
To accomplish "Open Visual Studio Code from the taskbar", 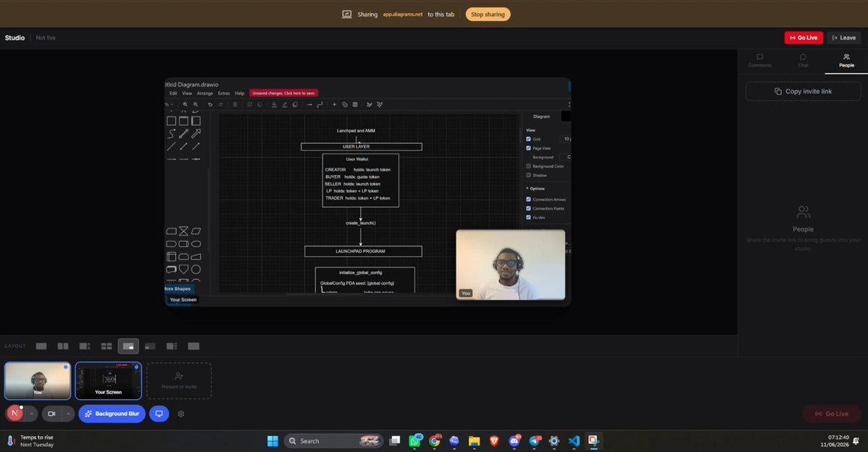I will click(574, 440).
